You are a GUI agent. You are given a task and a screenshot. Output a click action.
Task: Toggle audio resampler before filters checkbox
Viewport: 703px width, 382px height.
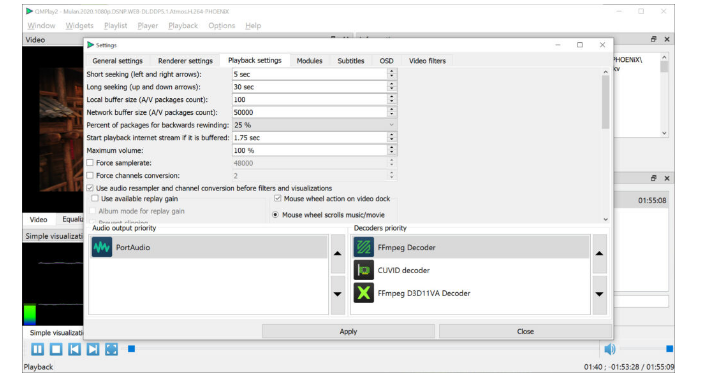point(90,188)
